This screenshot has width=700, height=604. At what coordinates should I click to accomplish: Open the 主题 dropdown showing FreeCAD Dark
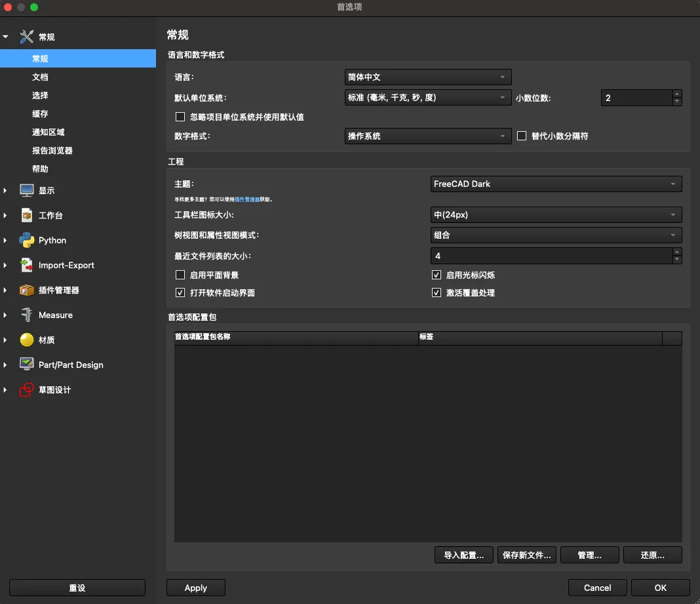click(556, 184)
